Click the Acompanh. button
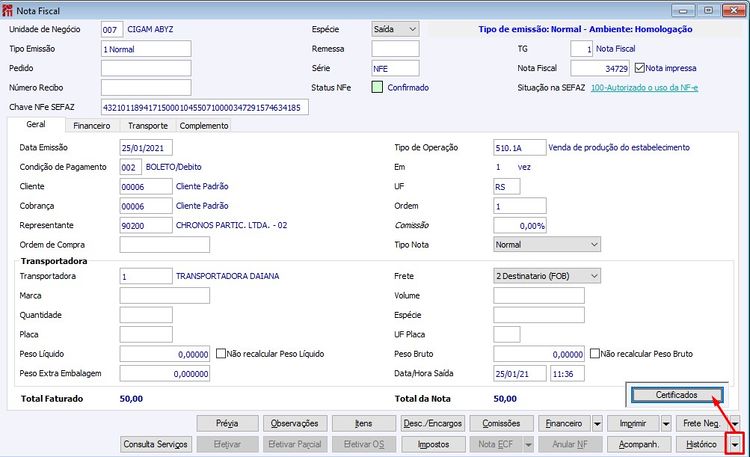 (x=639, y=445)
